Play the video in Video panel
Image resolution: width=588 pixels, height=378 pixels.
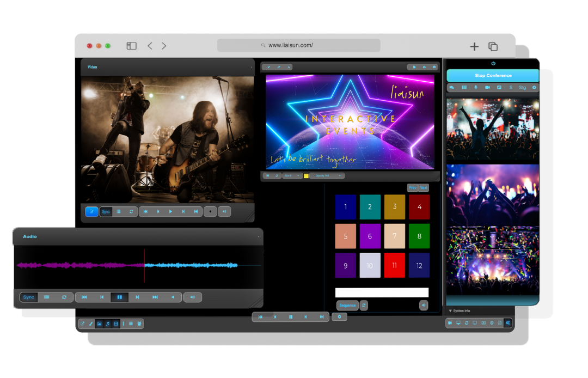pyautogui.click(x=170, y=211)
